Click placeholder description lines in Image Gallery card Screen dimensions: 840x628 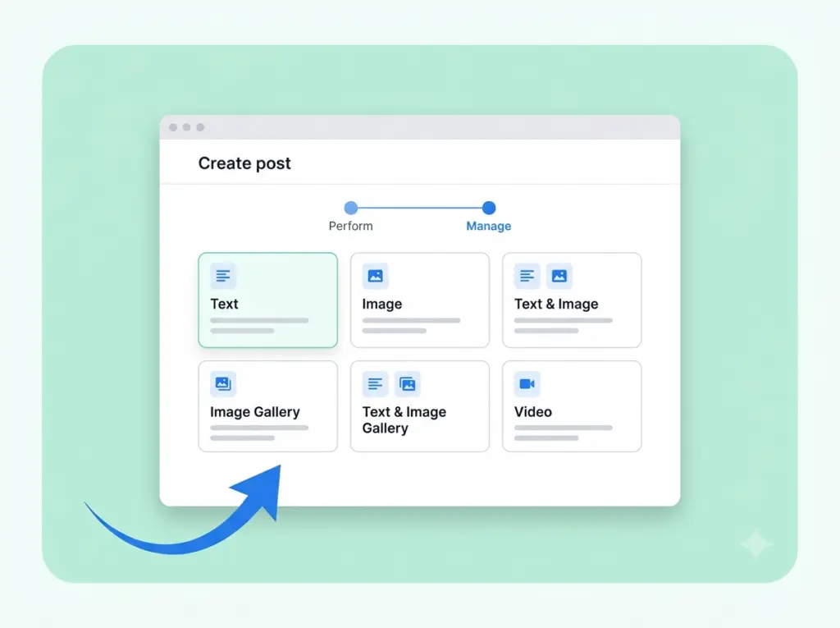tap(259, 433)
